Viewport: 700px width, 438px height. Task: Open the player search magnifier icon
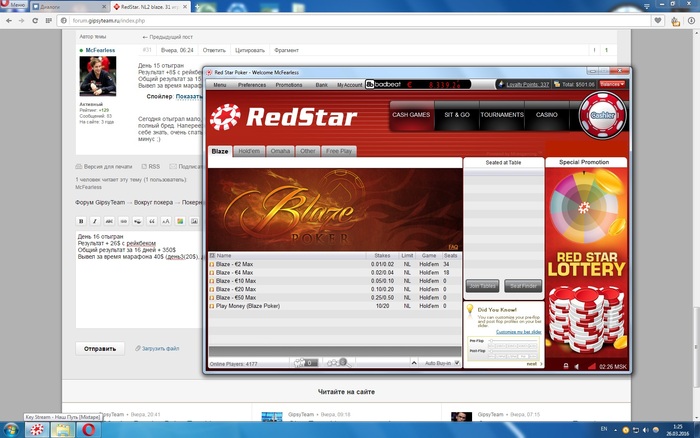339,363
